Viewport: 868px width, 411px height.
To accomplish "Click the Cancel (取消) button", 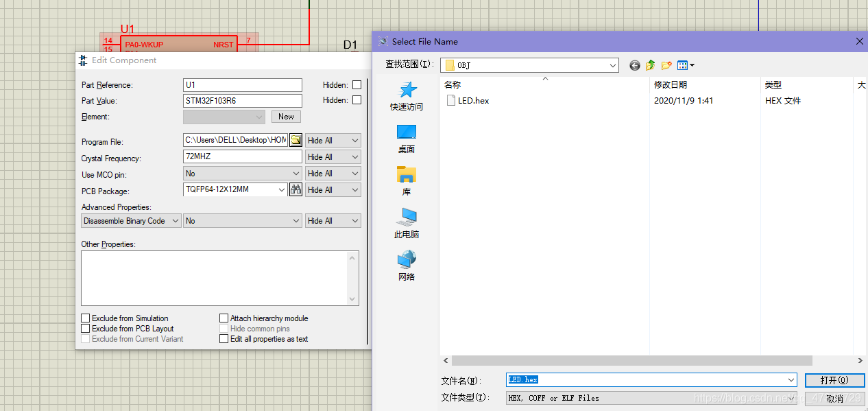I will (x=834, y=399).
